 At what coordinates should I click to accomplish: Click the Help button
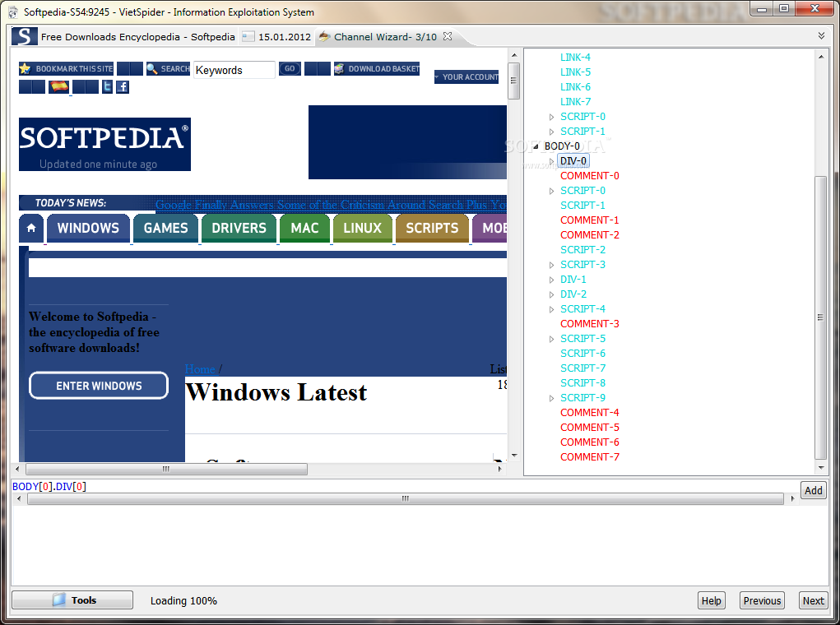click(x=712, y=600)
